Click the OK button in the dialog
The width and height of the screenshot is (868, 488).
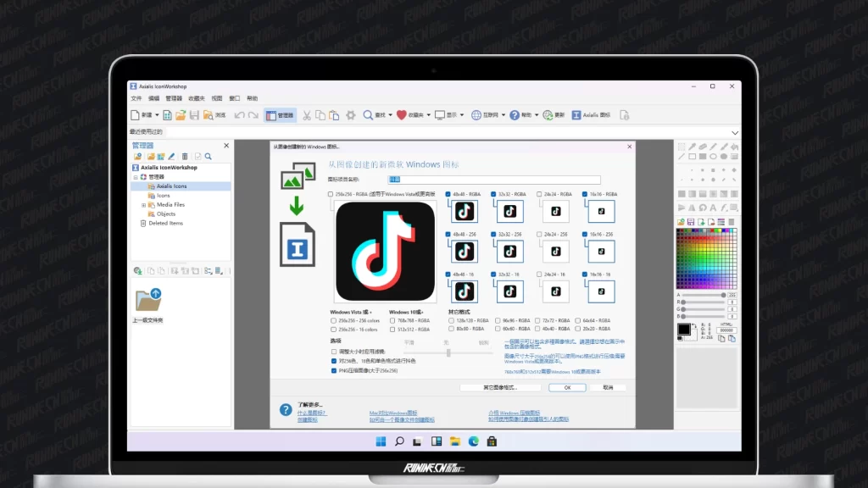pos(567,387)
